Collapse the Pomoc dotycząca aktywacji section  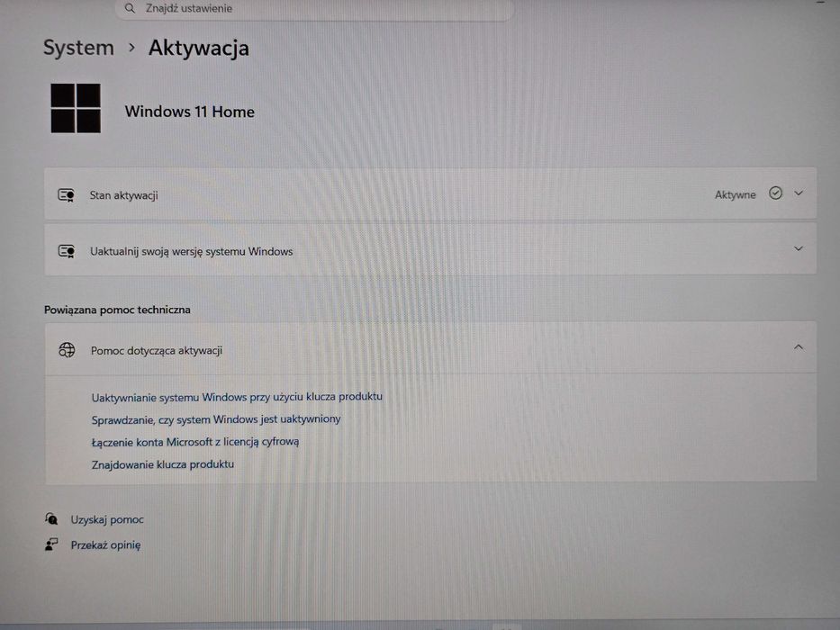click(799, 347)
